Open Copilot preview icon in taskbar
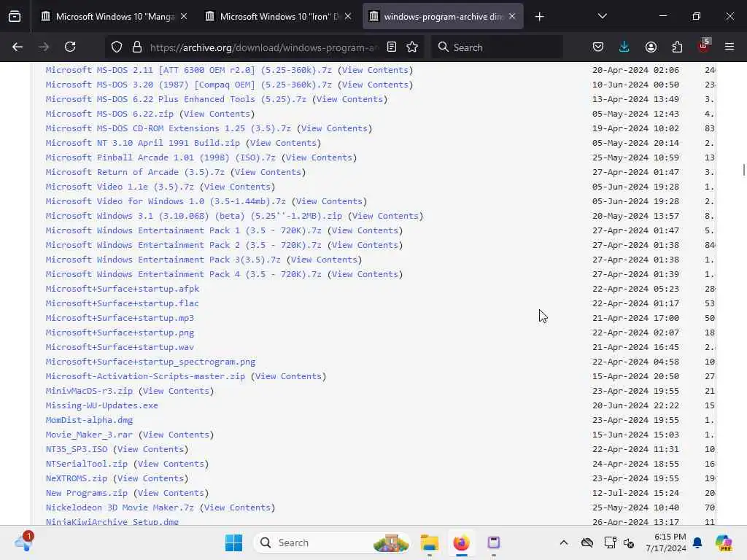The width and height of the screenshot is (747, 560). coord(724,542)
